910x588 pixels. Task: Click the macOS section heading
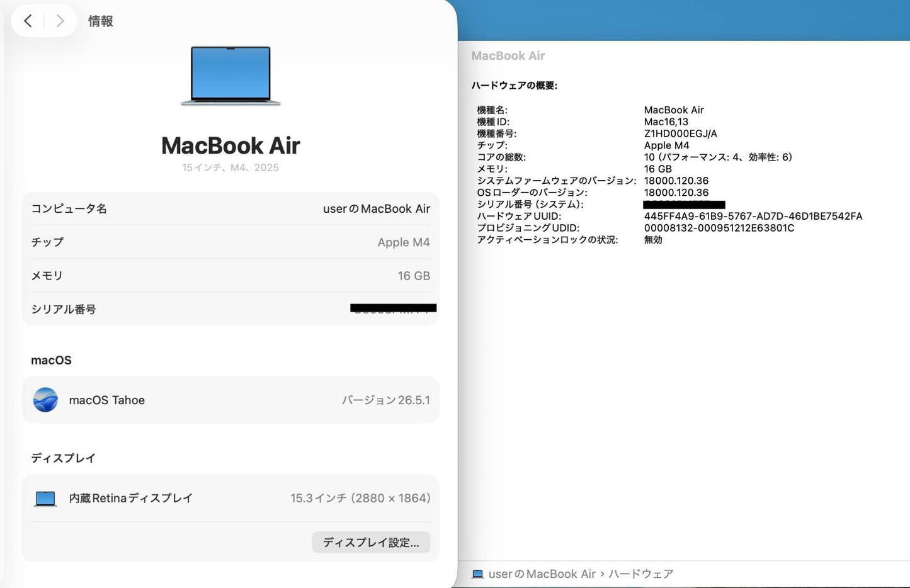[x=51, y=360]
